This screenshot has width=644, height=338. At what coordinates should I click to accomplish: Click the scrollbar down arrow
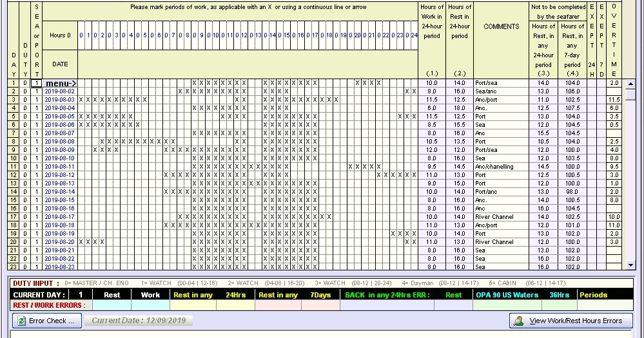(631, 265)
